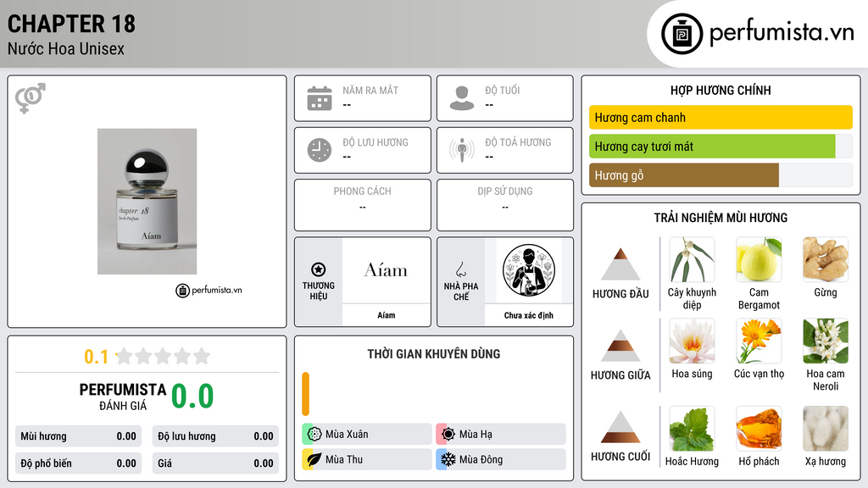Click the green 0.0 Perfumista rating
The height and width of the screenshot is (488, 868).
point(192,396)
